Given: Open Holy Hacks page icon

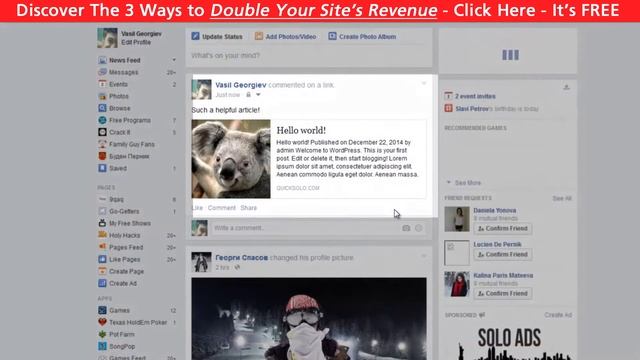Looking at the screenshot, I should pyautogui.click(x=102, y=235).
